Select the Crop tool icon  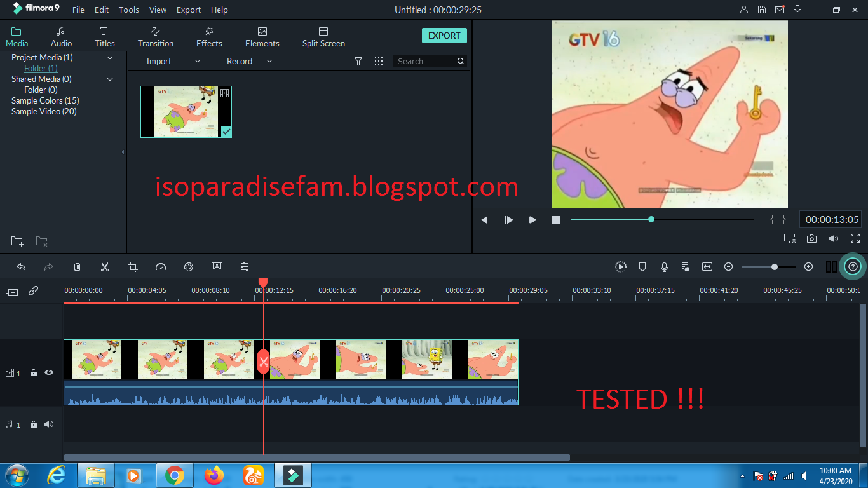(x=133, y=267)
